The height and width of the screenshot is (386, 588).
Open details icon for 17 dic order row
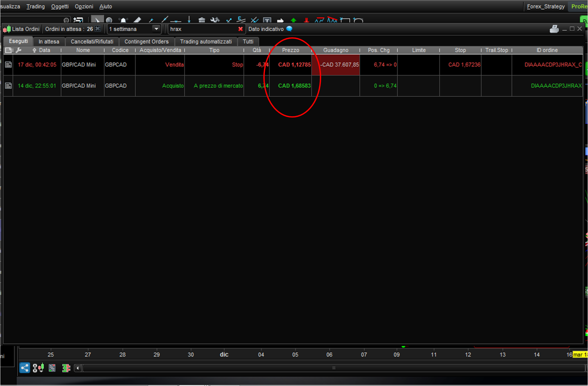click(x=8, y=65)
